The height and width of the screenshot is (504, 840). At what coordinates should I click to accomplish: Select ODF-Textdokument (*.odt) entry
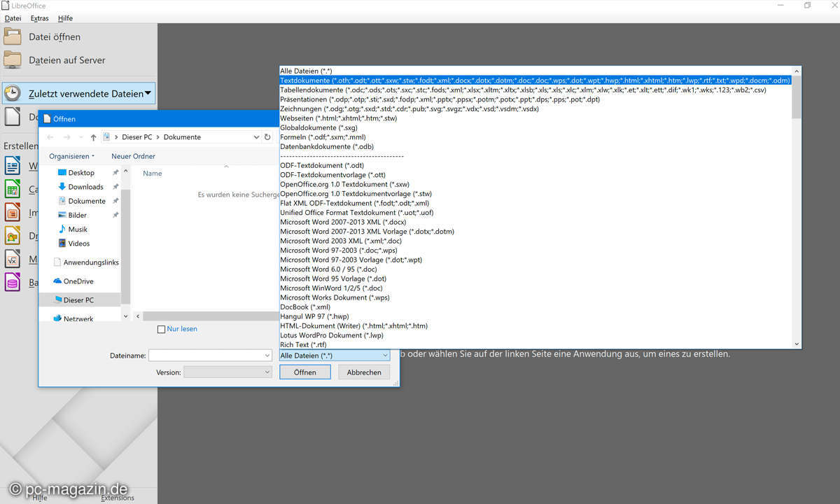coord(535,165)
